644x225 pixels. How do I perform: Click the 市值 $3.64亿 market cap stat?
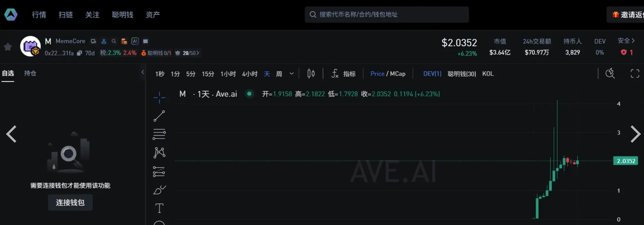(x=500, y=47)
